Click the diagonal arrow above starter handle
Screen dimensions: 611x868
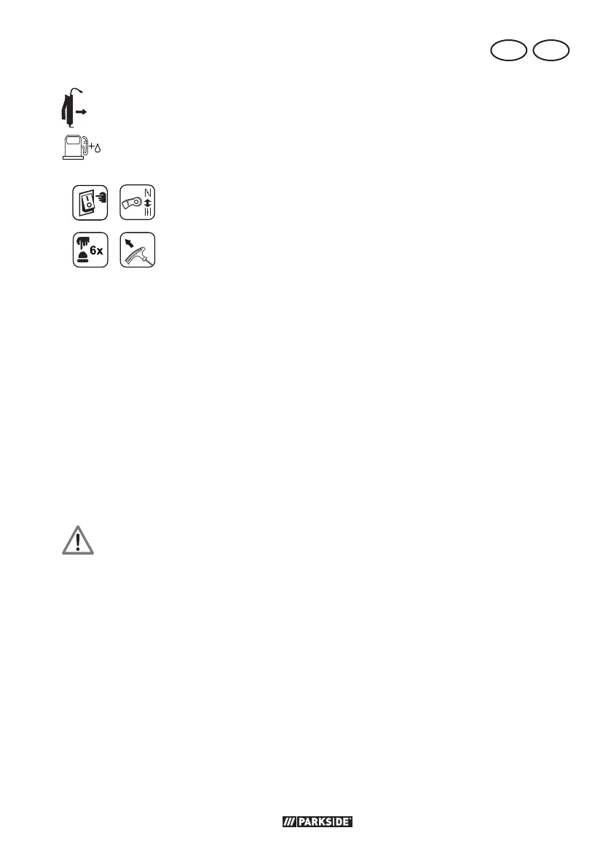[129, 243]
